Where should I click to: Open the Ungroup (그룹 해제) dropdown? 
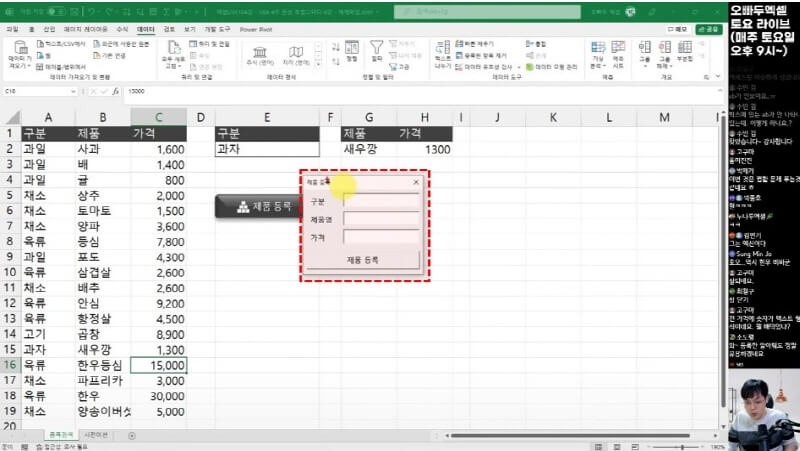pos(664,55)
